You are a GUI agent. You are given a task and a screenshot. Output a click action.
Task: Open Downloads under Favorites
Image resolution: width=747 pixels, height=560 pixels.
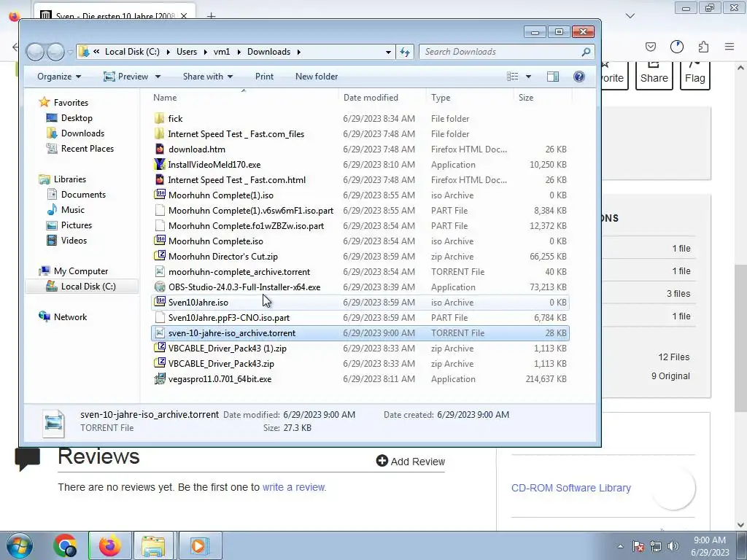(x=82, y=133)
